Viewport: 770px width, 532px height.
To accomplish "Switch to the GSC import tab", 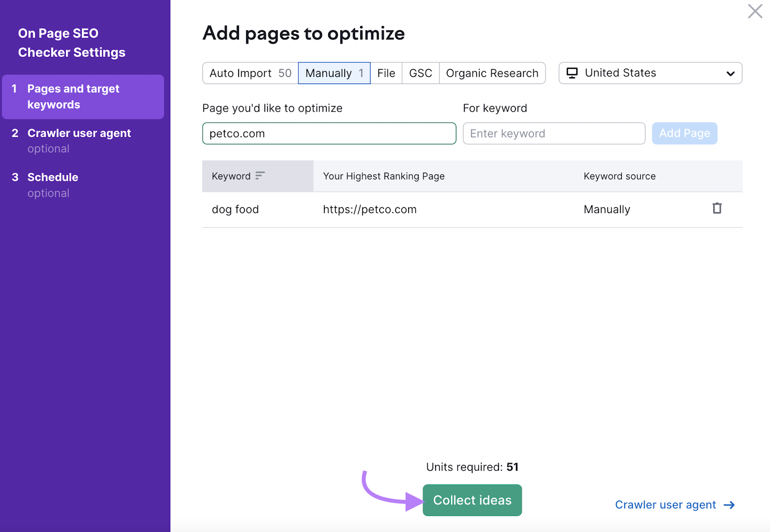I will click(x=420, y=73).
